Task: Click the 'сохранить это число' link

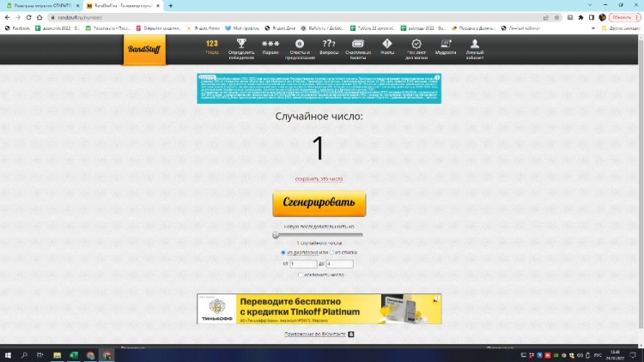Action: pos(319,179)
